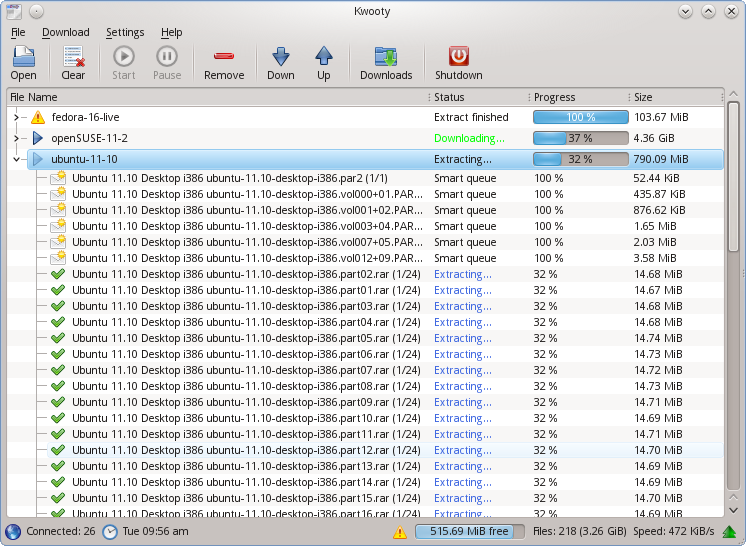Select the part07.rar file row
The width and height of the screenshot is (746, 546).
(x=385, y=370)
